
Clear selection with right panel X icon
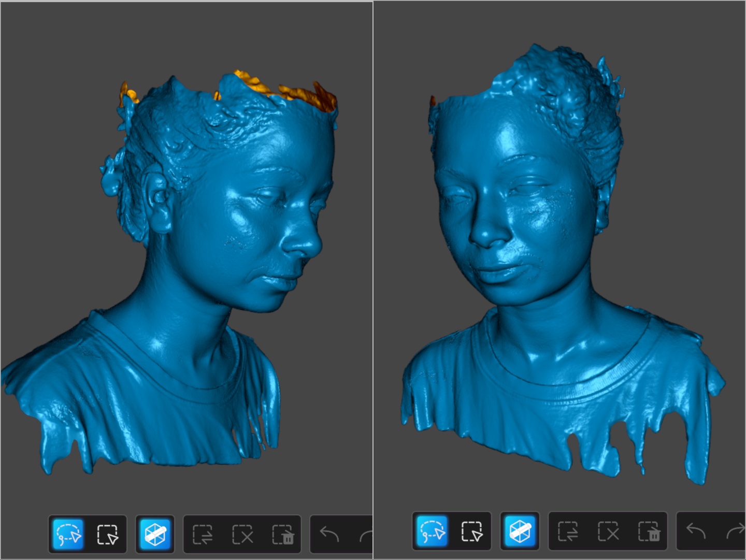(608, 531)
